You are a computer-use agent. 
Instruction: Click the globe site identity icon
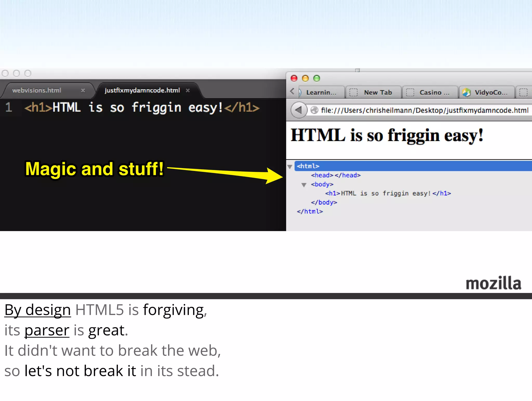[314, 110]
